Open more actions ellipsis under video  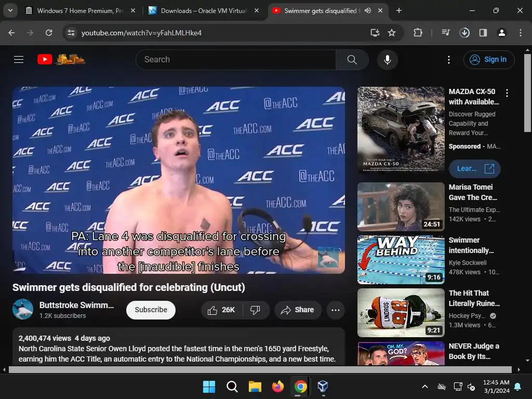336,310
